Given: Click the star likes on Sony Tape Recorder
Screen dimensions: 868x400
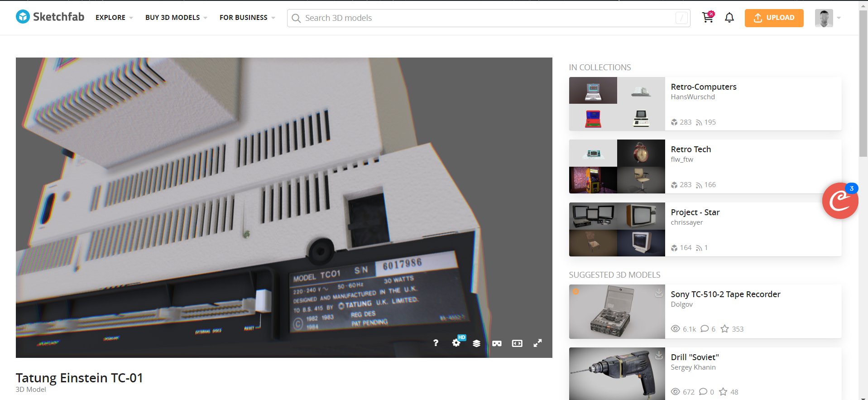Looking at the screenshot, I should coord(725,329).
